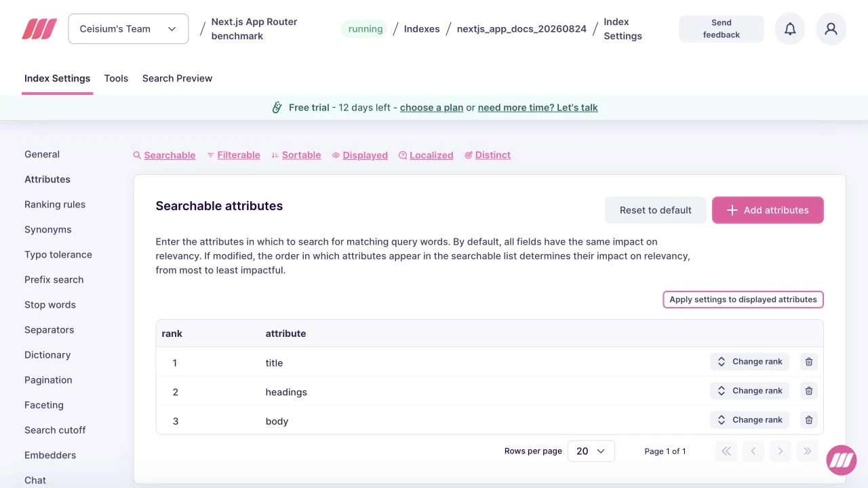Follow the need more time? Let's talk link
The height and width of the screenshot is (488, 868).
538,108
